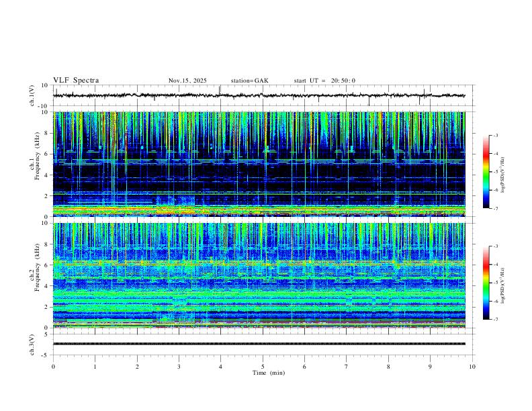Click the 'ch.1(V)' waveform axis label
This screenshot has width=532, height=411.
coord(33,95)
